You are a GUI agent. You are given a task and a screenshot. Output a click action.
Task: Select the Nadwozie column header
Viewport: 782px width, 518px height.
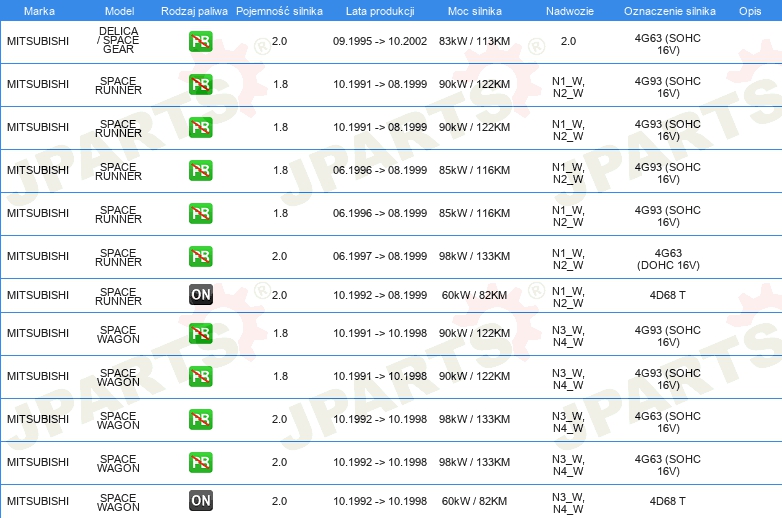point(570,11)
